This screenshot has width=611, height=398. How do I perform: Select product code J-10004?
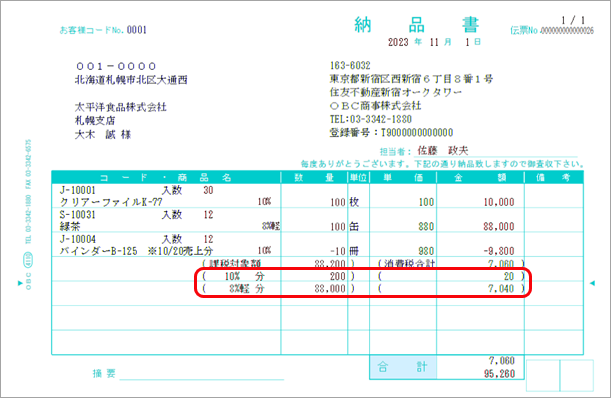pyautogui.click(x=78, y=239)
